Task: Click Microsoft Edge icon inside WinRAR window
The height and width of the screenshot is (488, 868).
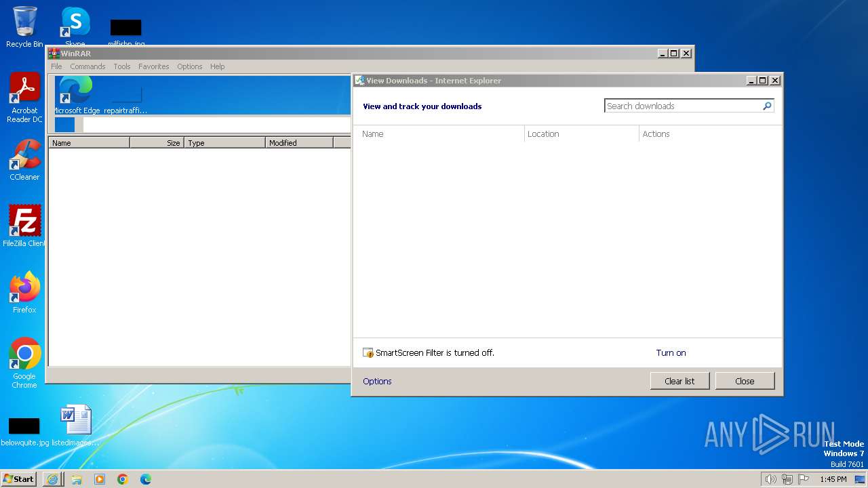Action: tap(75, 95)
